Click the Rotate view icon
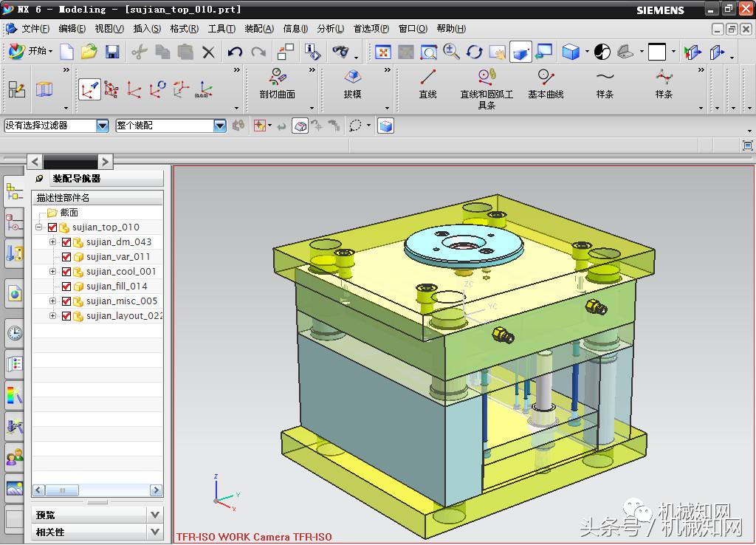 [474, 52]
